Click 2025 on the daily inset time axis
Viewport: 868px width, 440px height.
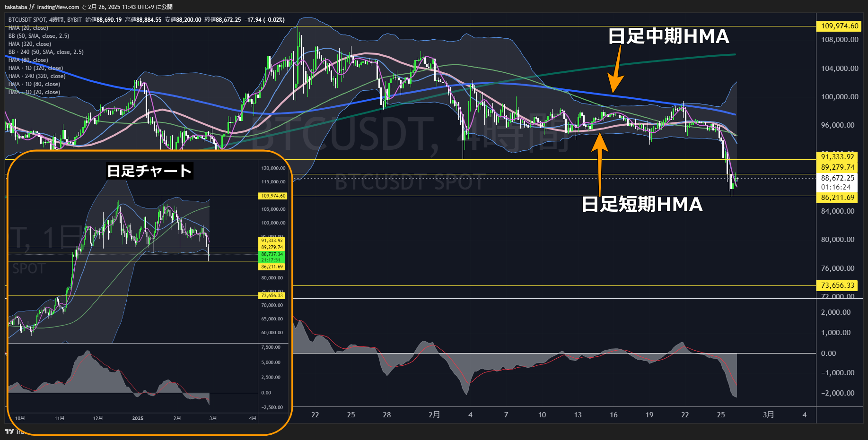[138, 418]
